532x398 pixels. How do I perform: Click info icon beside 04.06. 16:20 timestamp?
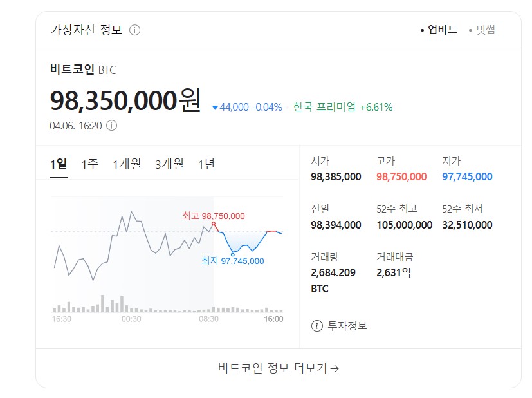click(111, 126)
